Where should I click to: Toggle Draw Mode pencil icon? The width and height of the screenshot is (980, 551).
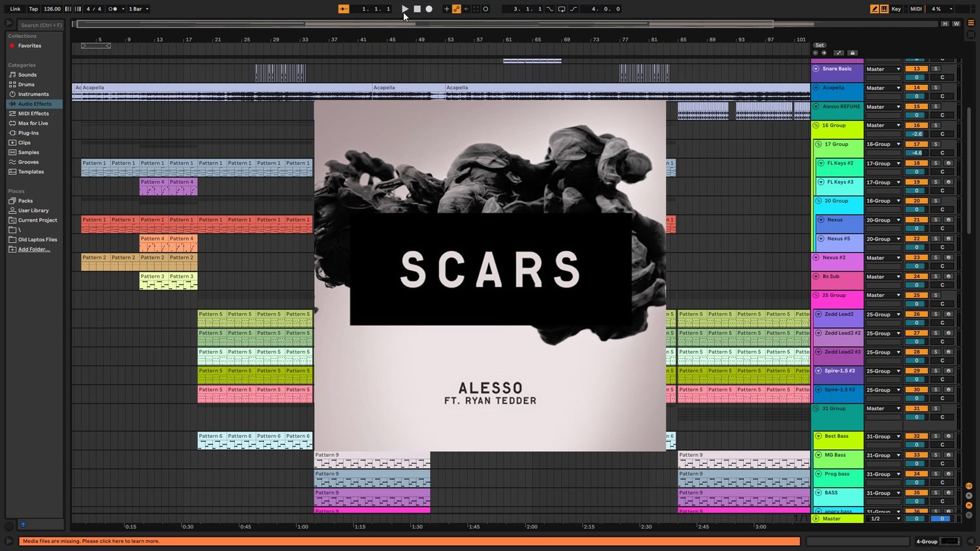(874, 9)
